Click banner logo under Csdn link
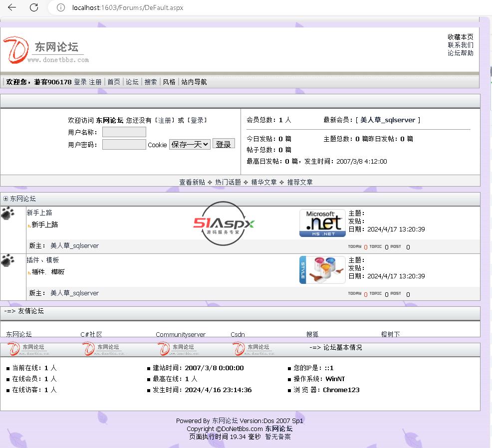Viewport: 492px width, 448px height. (x=254, y=349)
